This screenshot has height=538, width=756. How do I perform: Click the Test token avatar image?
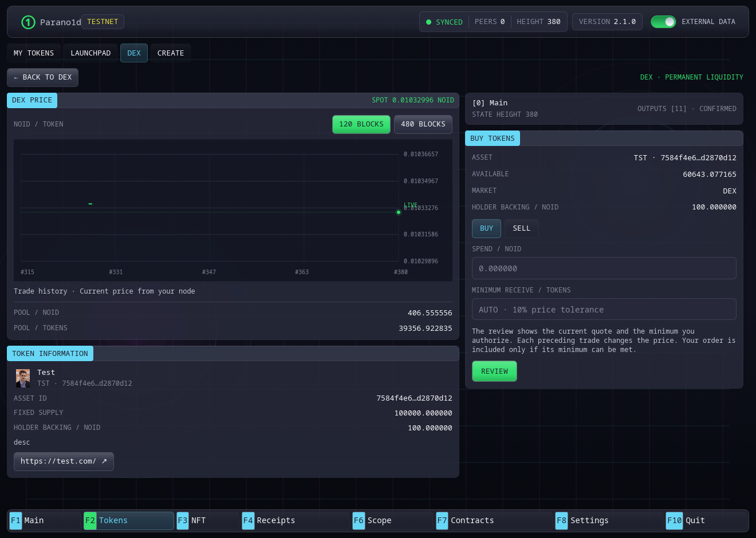click(23, 378)
